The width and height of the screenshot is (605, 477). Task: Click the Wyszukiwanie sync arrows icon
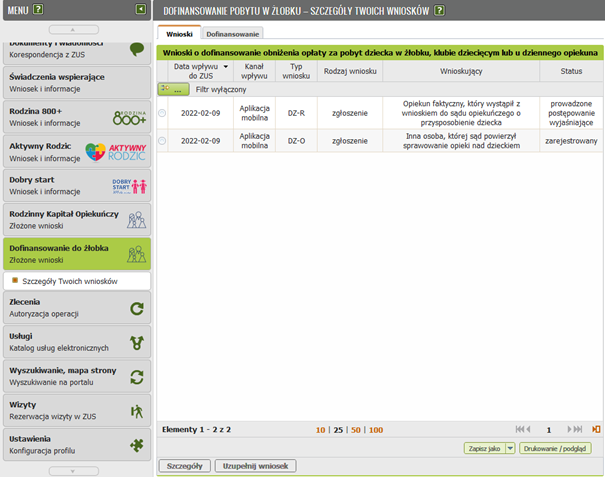click(137, 377)
